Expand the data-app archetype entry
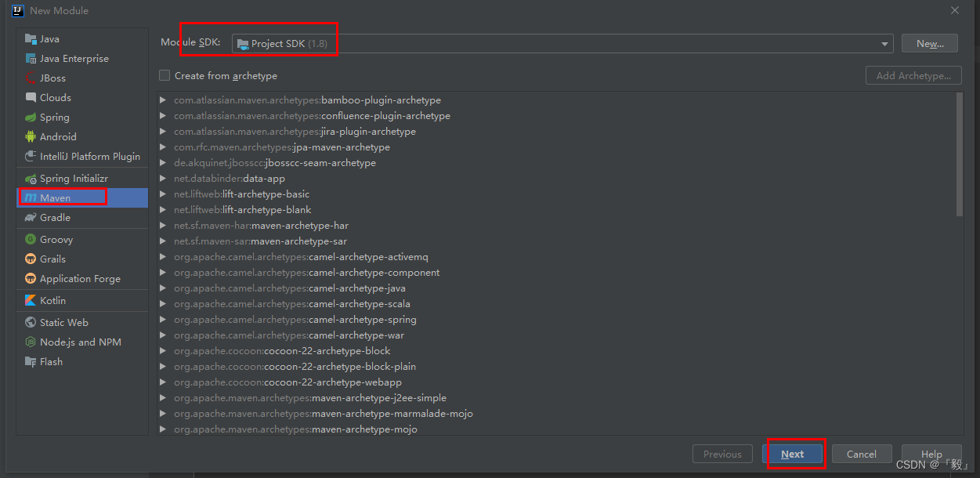Image resolution: width=980 pixels, height=478 pixels. 163,179
